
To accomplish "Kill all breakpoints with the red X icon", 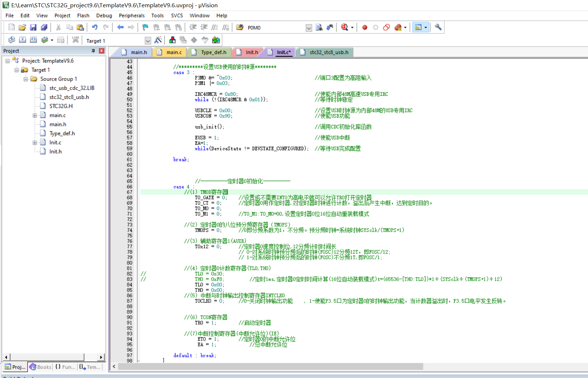I will 398,27.
